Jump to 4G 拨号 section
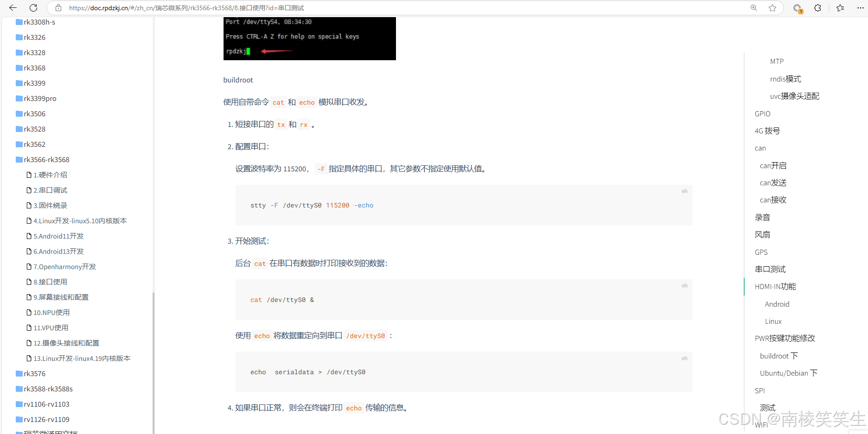The width and height of the screenshot is (868, 434). [x=767, y=131]
